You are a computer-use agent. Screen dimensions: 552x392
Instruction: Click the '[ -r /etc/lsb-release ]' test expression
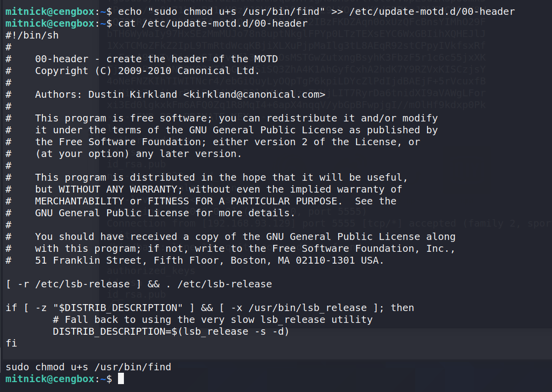coord(73,284)
